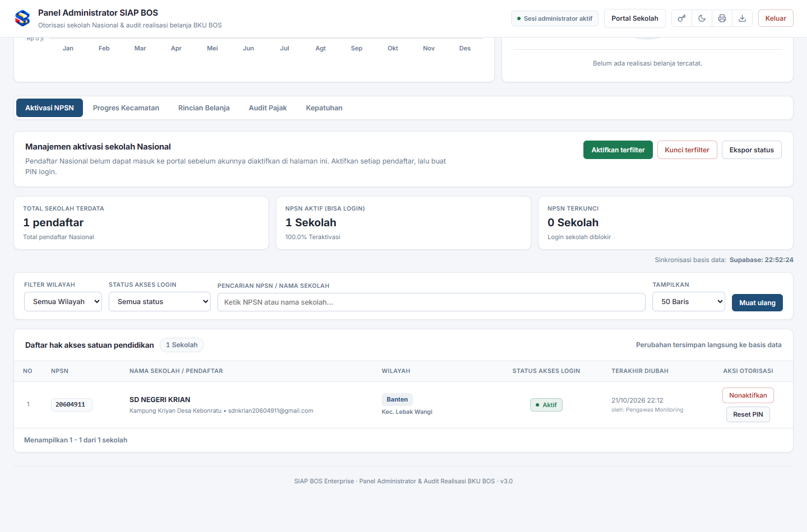Toggle dark mode with the moon icon
This screenshot has height=532, width=807.
click(x=702, y=18)
